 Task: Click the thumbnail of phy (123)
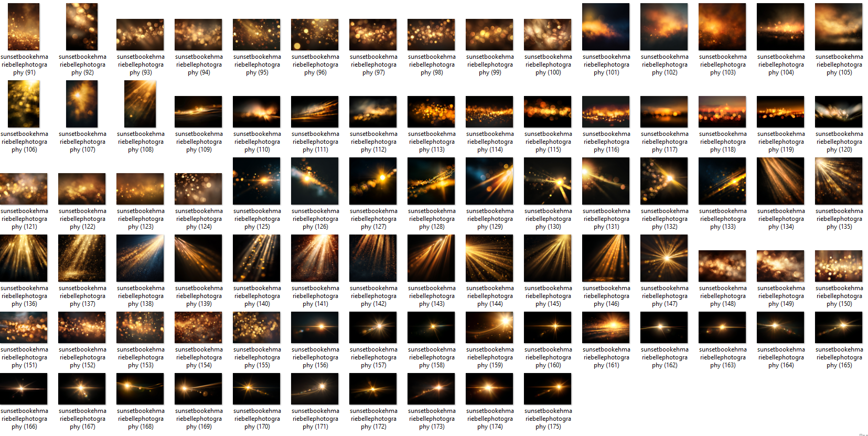point(140,189)
